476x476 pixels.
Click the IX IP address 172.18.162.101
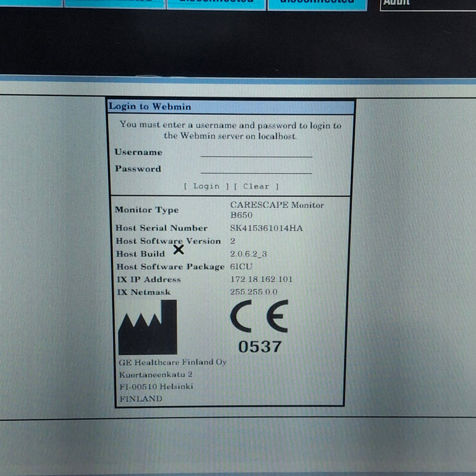click(261, 279)
